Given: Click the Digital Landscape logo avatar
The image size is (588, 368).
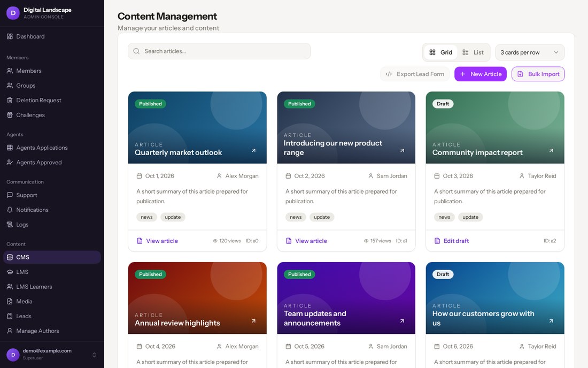Looking at the screenshot, I should pyautogui.click(x=13, y=13).
